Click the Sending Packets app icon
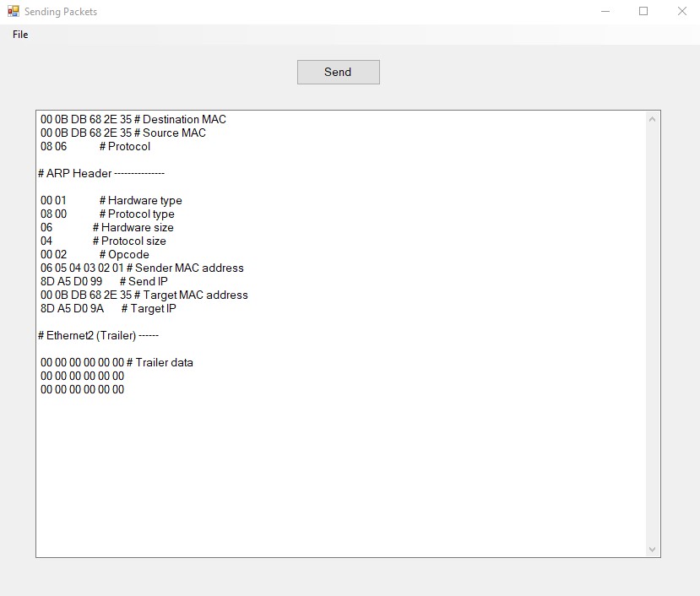Viewport: 700px width, 596px height. 14,11
